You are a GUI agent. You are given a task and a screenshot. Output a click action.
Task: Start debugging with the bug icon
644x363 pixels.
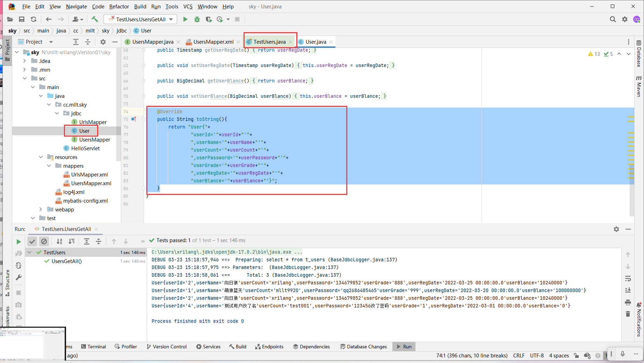(197, 19)
